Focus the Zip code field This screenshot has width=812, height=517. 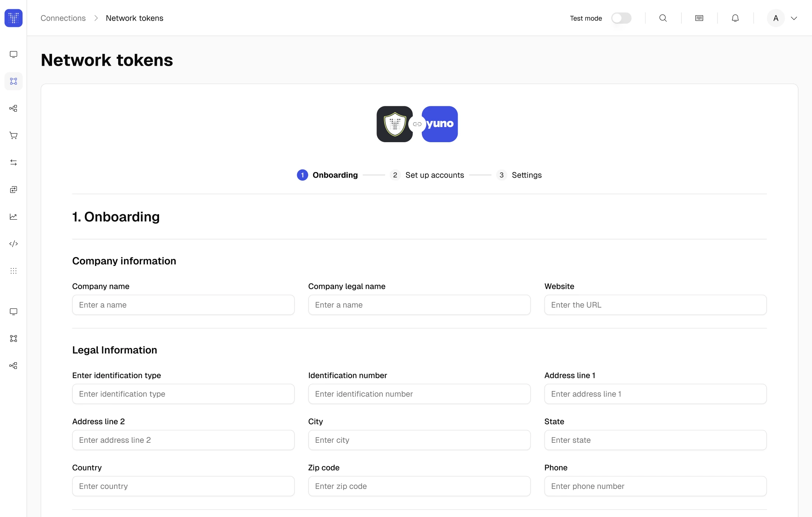(x=419, y=486)
